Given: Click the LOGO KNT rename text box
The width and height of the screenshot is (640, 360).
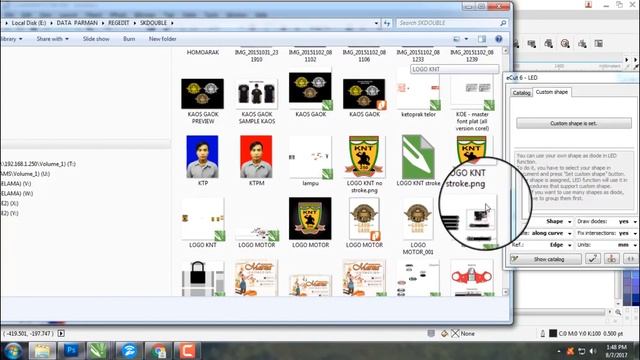Looking at the screenshot, I should tap(454, 69).
